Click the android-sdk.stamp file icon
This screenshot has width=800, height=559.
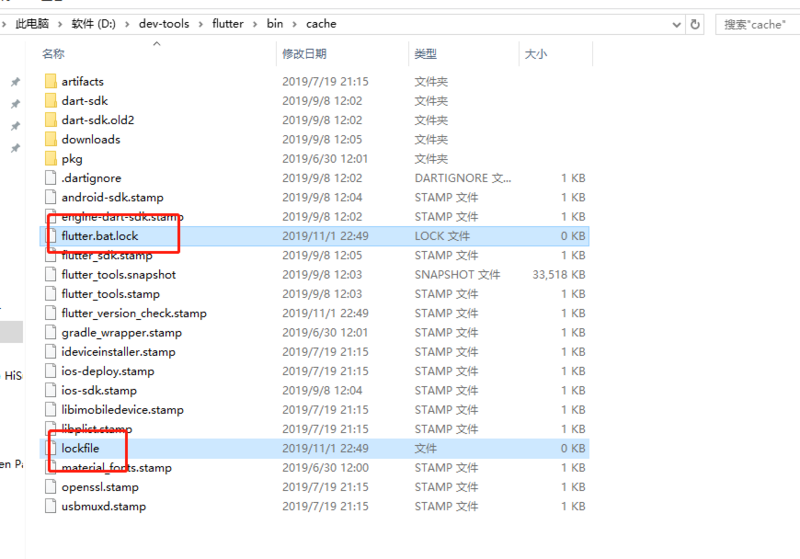pos(51,197)
